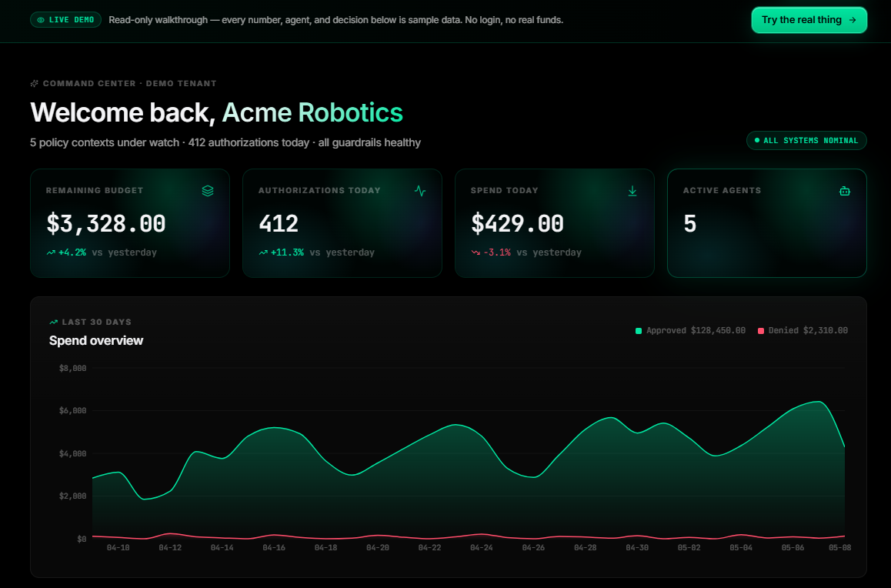Screen dimensions: 891x588
Task: Click the $6,000 y-axis label
Action: (x=73, y=411)
